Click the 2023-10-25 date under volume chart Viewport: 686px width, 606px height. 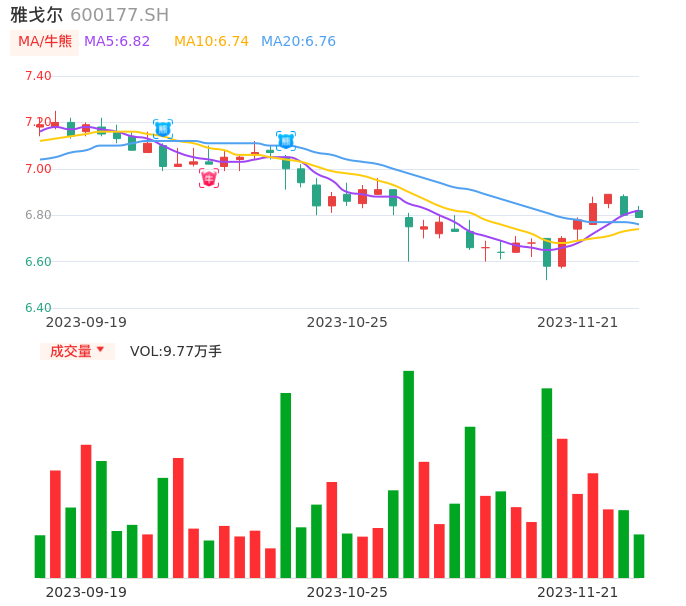[x=347, y=592]
